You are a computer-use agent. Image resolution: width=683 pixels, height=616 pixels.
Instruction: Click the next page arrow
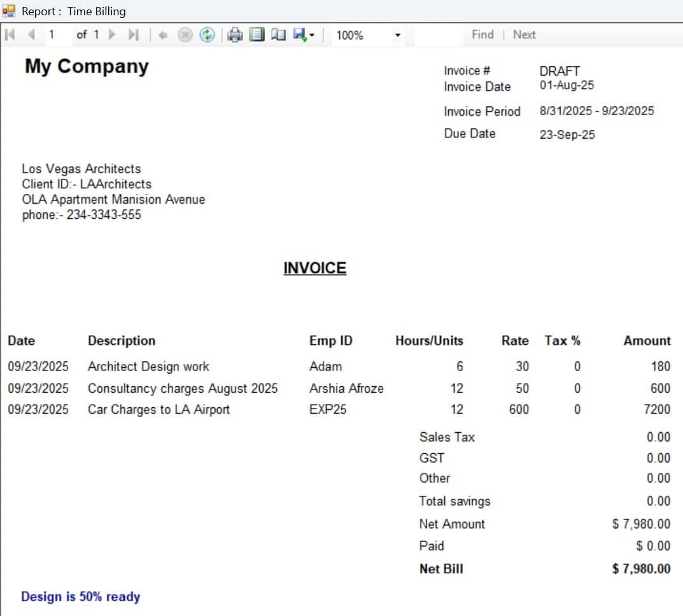[113, 35]
